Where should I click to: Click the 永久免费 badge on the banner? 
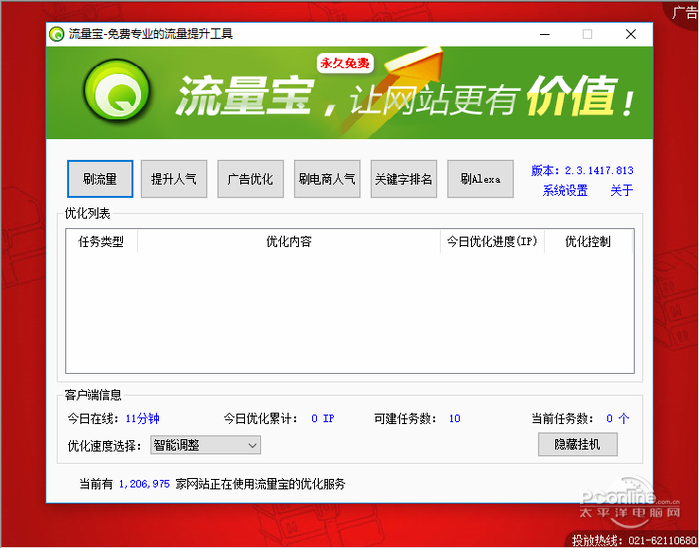[345, 63]
